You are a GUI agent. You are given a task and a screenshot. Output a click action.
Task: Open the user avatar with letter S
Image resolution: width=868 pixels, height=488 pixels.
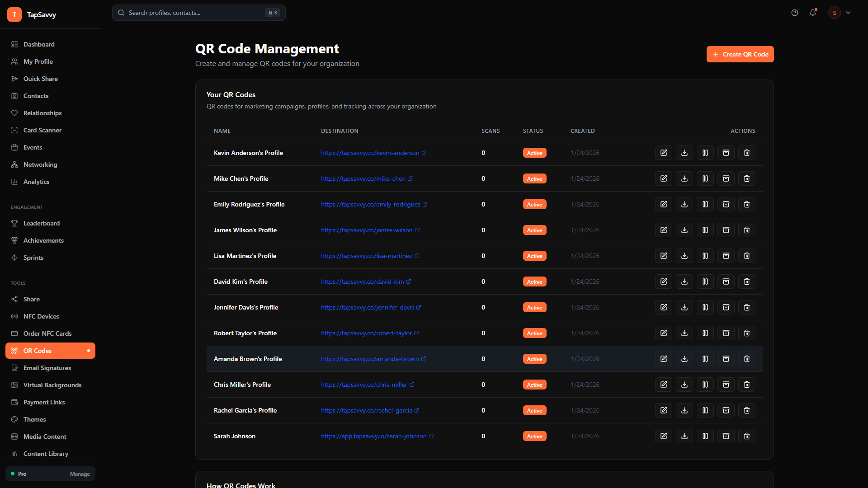click(x=834, y=13)
